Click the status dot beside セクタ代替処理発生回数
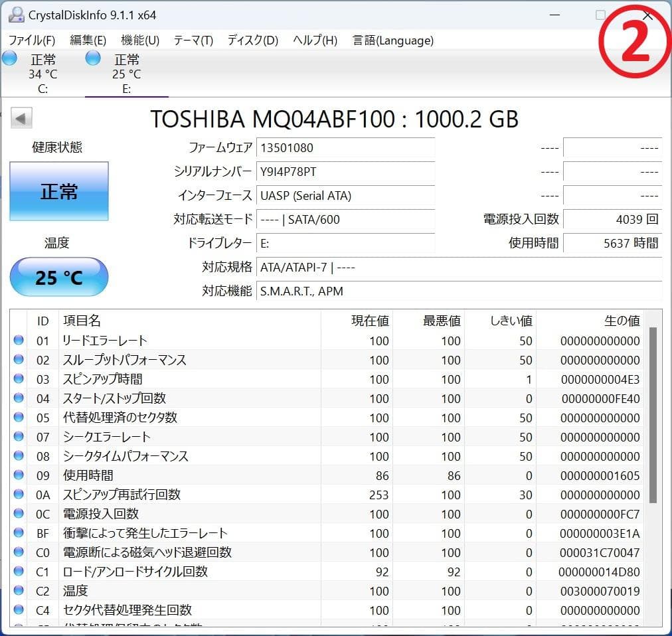 (20, 610)
